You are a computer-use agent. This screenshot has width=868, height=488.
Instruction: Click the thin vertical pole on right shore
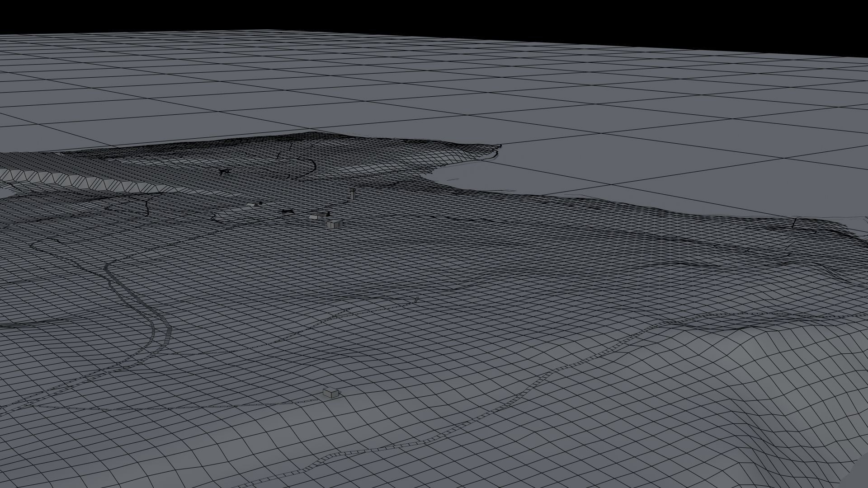point(794,222)
